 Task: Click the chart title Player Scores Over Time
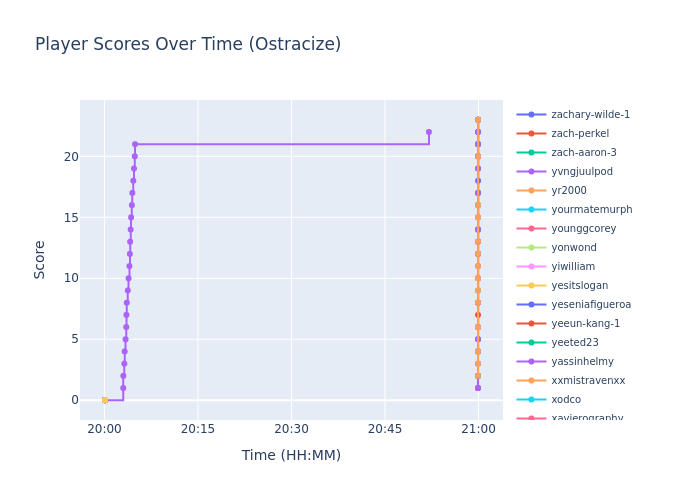point(188,45)
